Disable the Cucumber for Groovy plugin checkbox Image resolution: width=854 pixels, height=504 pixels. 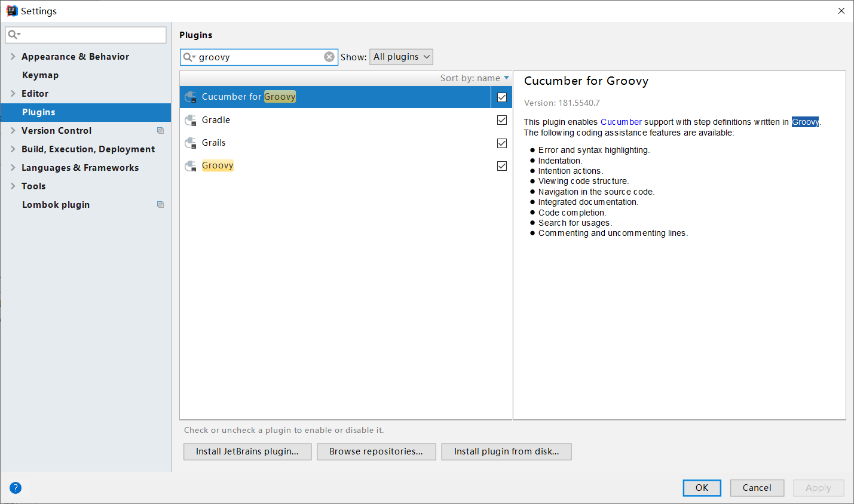(x=502, y=97)
